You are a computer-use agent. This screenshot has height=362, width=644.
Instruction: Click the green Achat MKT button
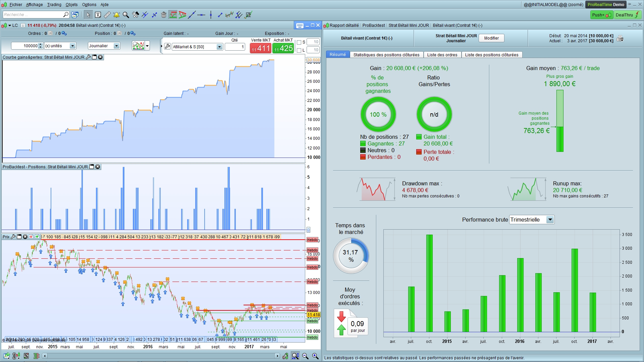click(x=283, y=48)
